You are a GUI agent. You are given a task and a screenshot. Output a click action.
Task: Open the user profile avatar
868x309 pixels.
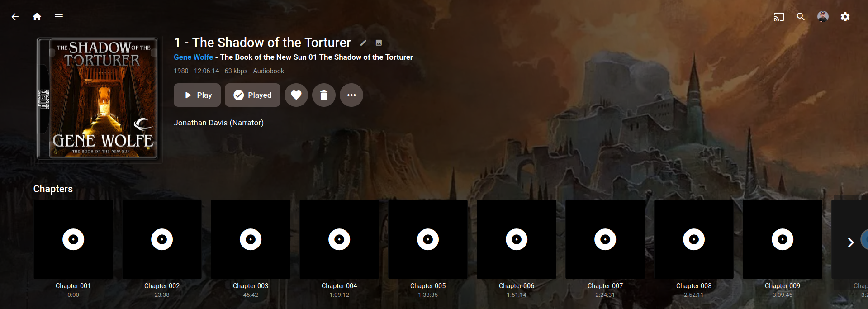pyautogui.click(x=823, y=17)
